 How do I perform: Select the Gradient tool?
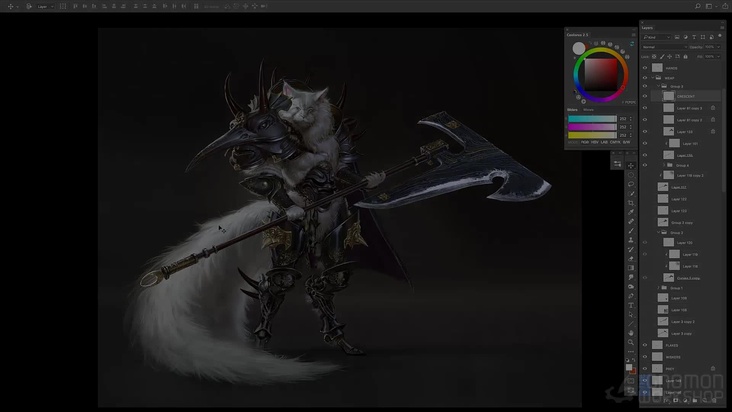click(631, 268)
